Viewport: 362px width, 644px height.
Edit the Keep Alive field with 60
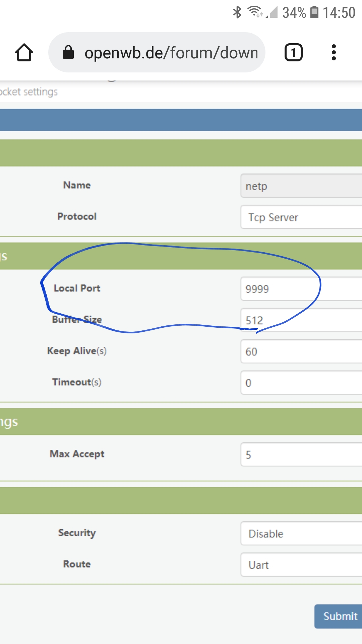click(x=301, y=351)
